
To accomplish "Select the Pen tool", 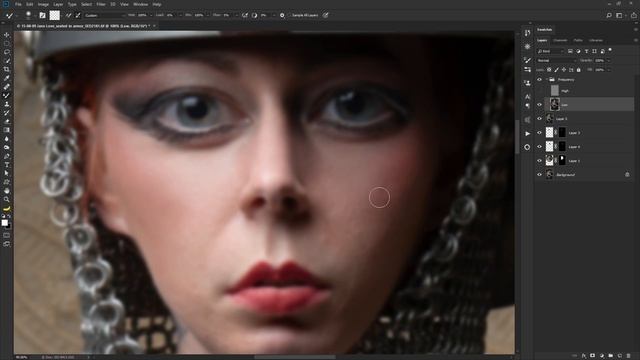I will coord(7,156).
